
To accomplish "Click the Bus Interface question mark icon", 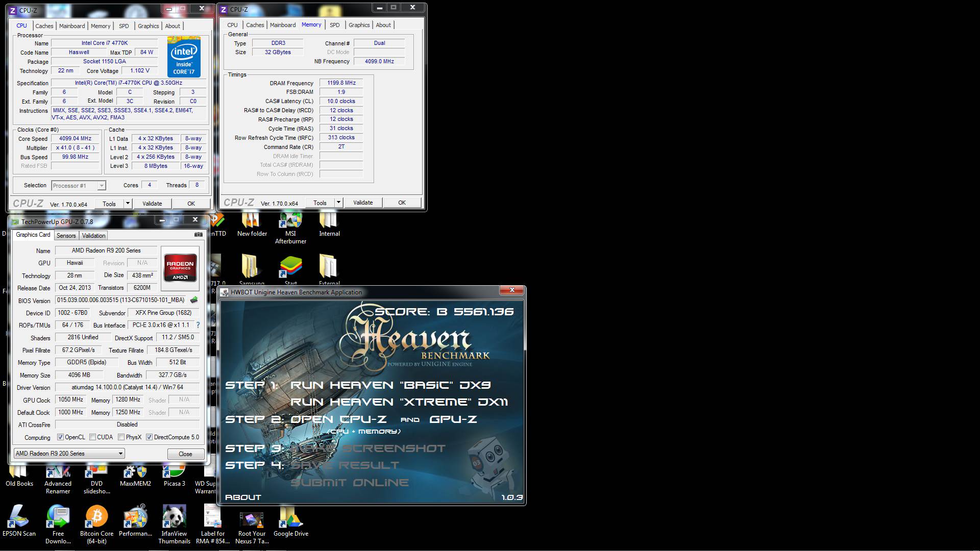I will (198, 325).
